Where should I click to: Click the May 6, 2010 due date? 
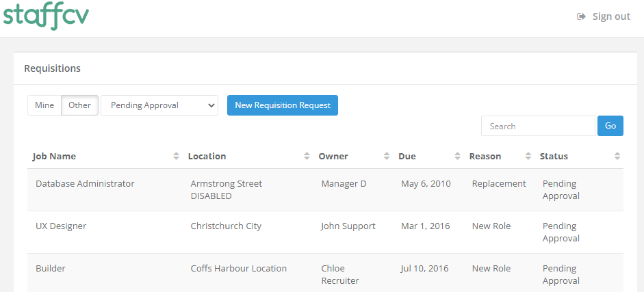click(x=426, y=184)
